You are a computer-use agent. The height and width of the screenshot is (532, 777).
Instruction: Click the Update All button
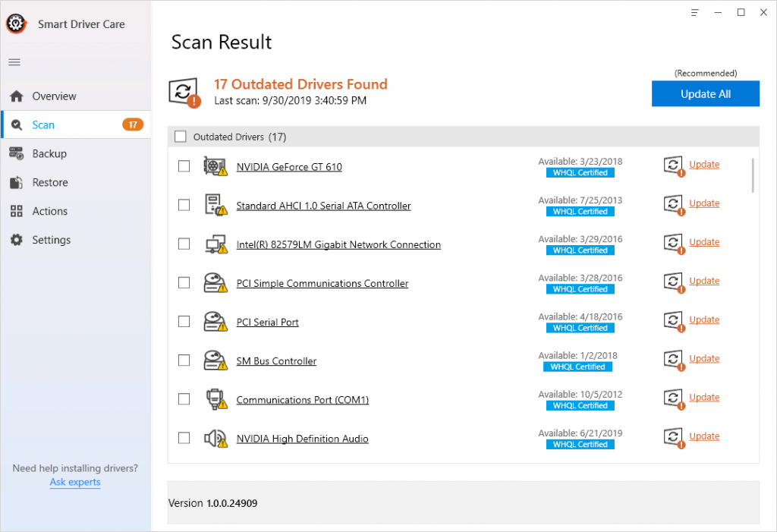pyautogui.click(x=705, y=93)
